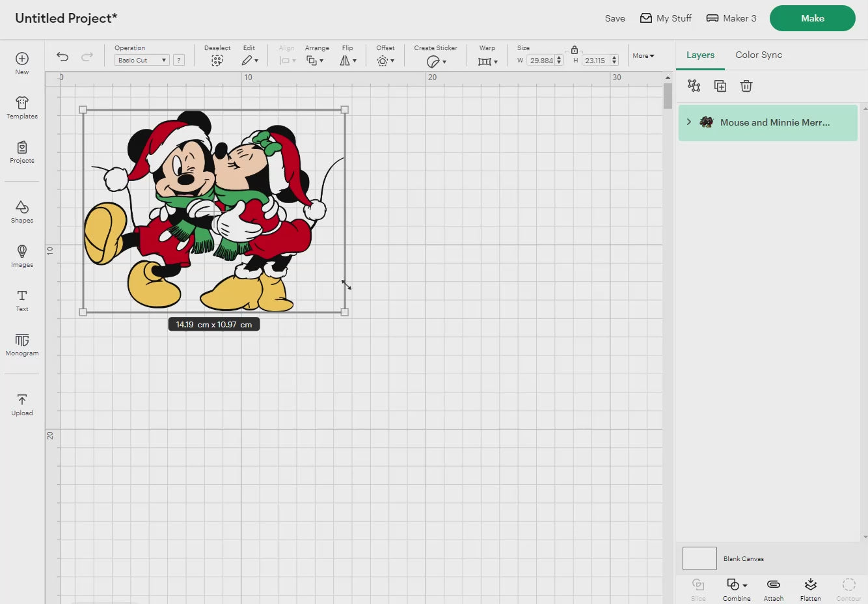868x604 pixels.
Task: Click the width W input field
Action: pos(541,61)
